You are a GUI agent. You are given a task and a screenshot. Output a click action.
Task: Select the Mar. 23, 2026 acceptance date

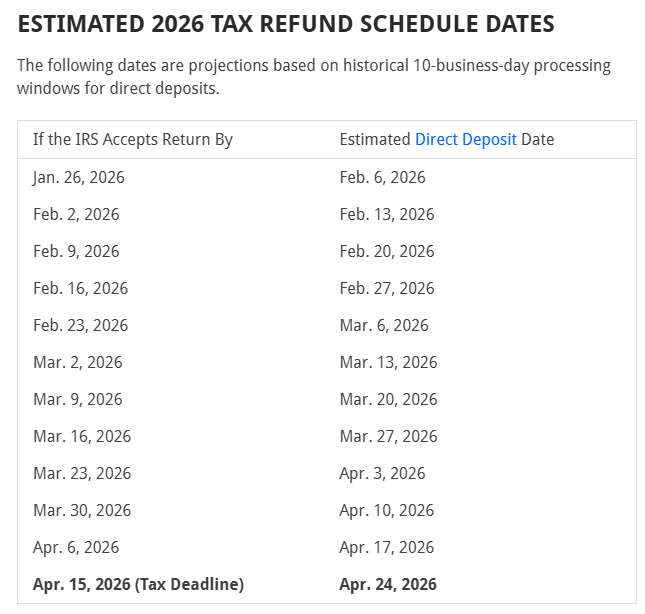point(82,473)
